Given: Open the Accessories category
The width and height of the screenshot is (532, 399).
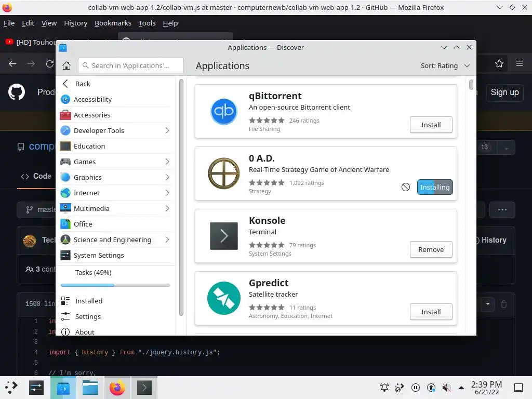Looking at the screenshot, I should point(115,115).
